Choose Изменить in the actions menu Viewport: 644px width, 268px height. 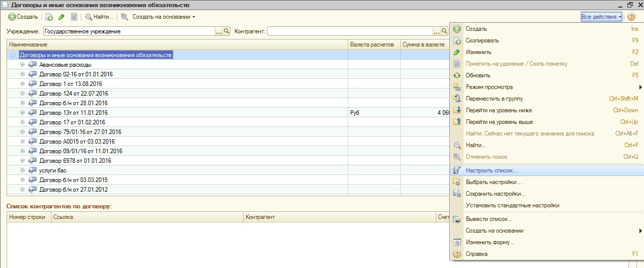[546, 52]
